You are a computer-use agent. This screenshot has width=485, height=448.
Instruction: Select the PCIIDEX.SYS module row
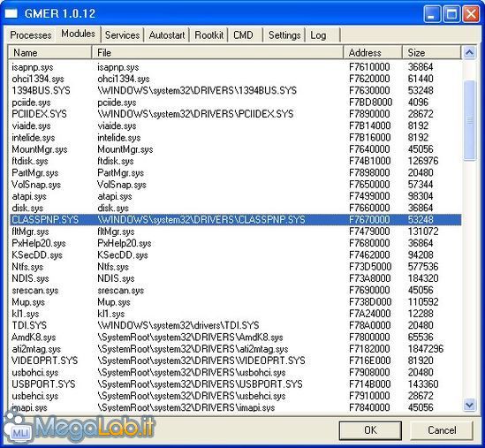pos(236,114)
